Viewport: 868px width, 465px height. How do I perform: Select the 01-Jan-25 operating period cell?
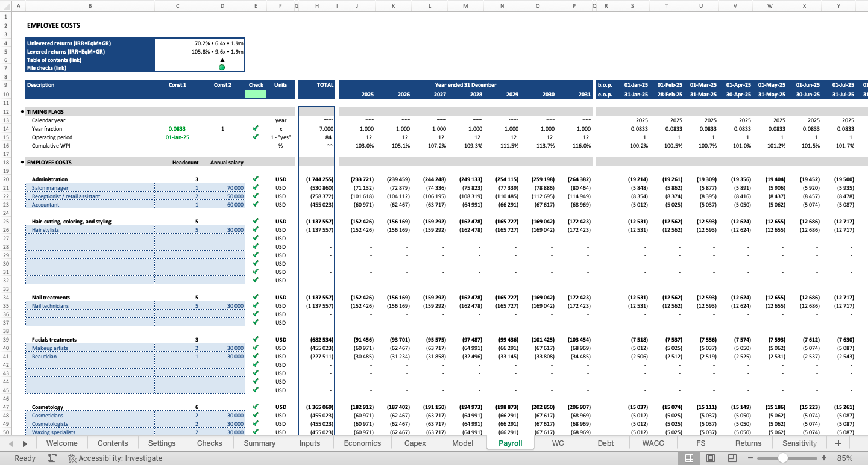(177, 137)
